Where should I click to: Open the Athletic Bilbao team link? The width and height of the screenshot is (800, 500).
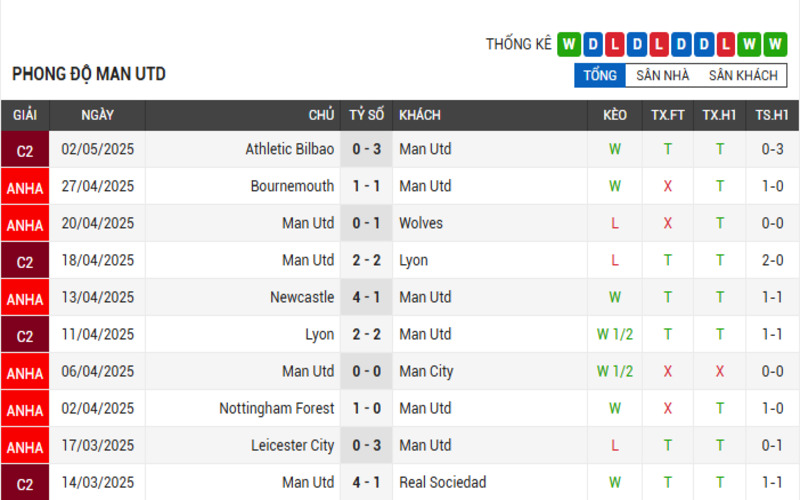[x=289, y=149]
